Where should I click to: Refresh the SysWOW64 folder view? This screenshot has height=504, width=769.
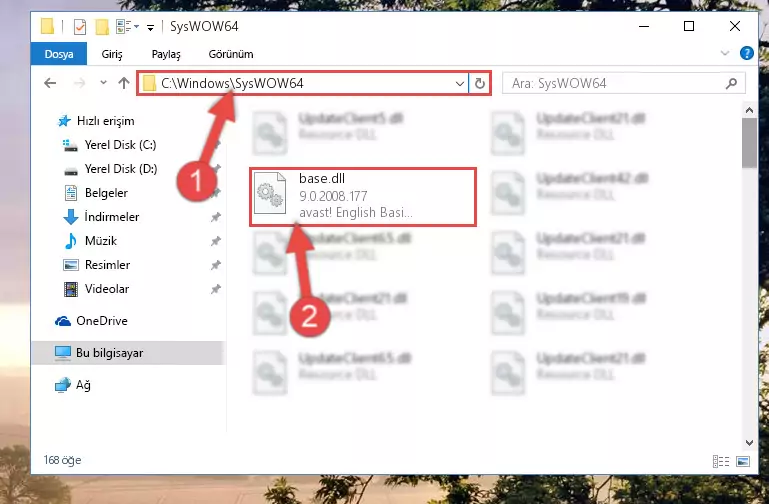[x=480, y=84]
